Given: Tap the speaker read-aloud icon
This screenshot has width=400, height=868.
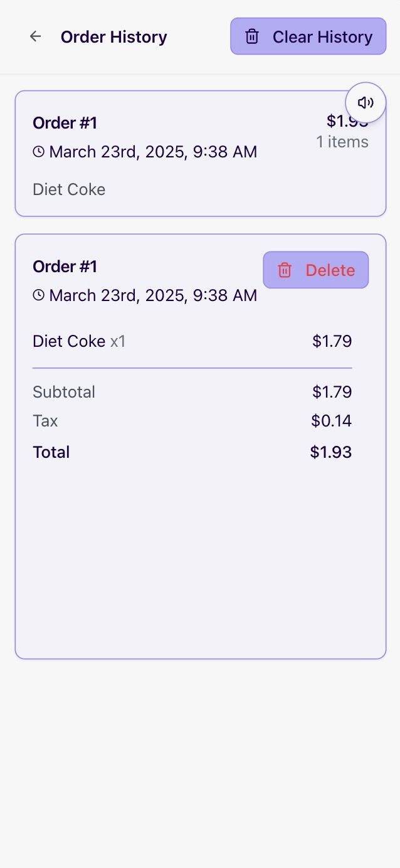Looking at the screenshot, I should coord(366,103).
